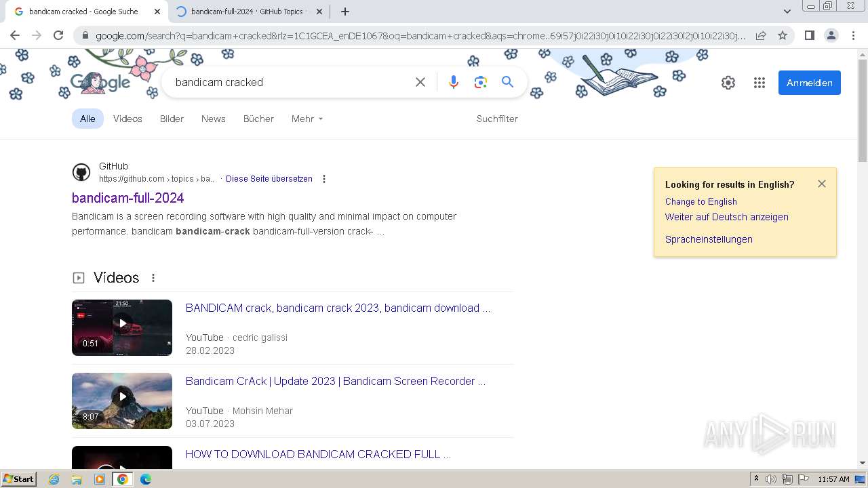Open Microsoft Edge from taskbar

pos(145,479)
